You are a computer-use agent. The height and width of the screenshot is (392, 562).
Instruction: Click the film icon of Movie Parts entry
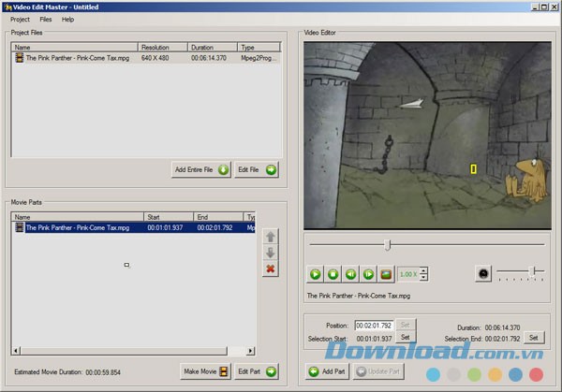point(20,227)
